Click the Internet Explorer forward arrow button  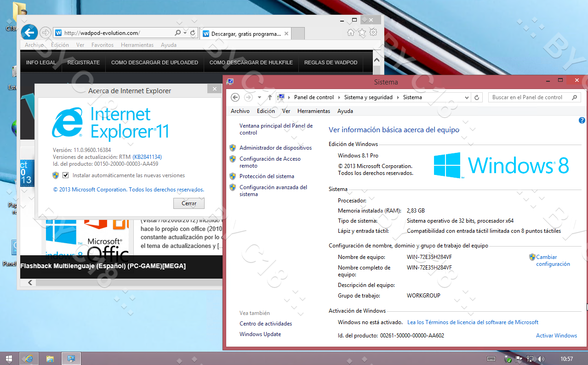coord(45,33)
